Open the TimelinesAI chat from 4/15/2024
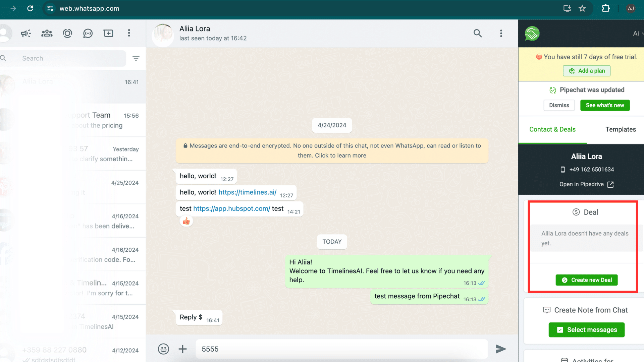 (73, 321)
